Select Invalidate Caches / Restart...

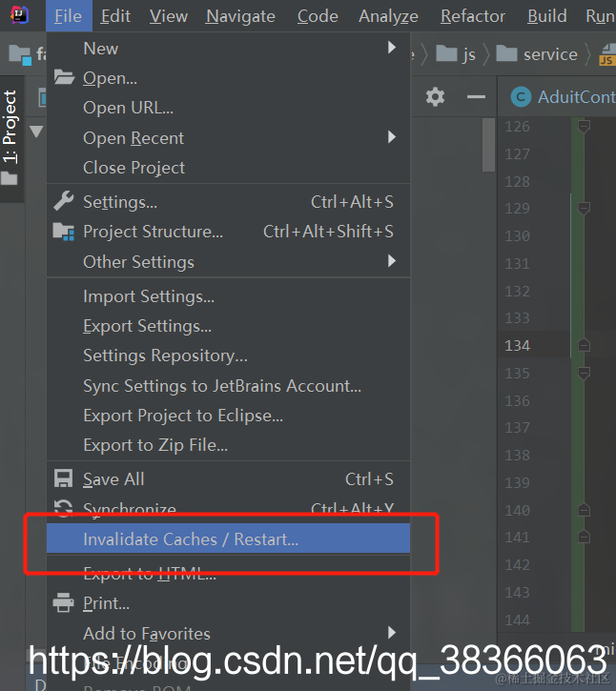pyautogui.click(x=229, y=539)
